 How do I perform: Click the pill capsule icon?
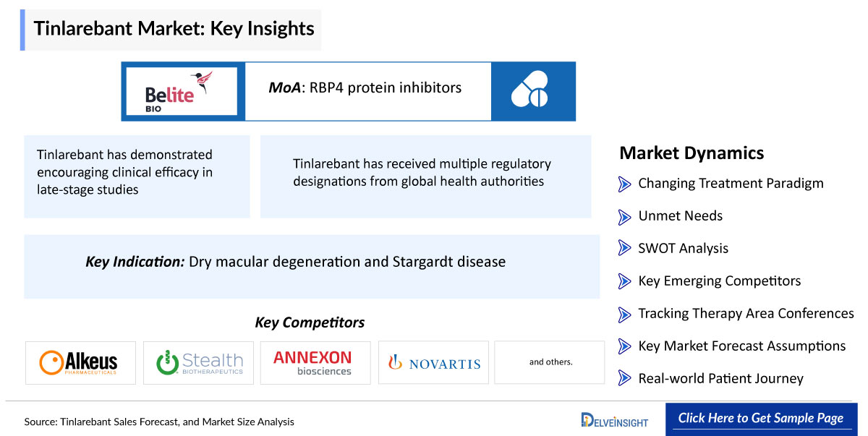coord(532,91)
